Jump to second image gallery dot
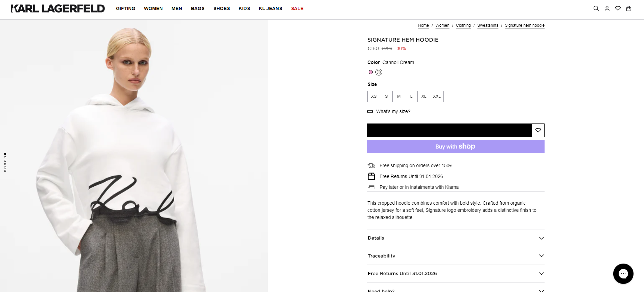Viewport: 644px width, 292px height. [x=5, y=157]
